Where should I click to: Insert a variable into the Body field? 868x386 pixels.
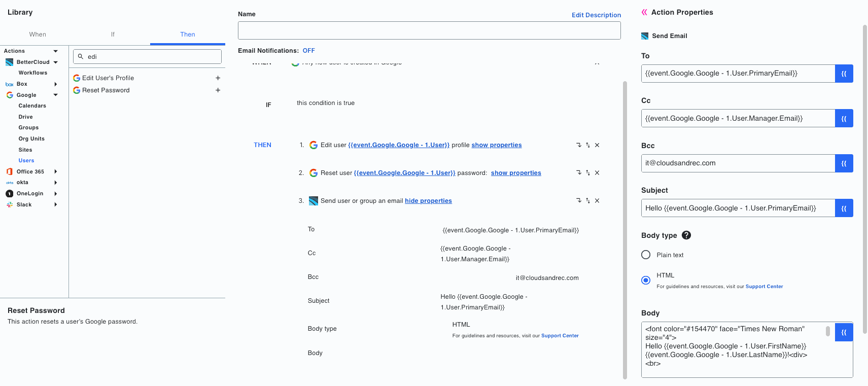(844, 332)
